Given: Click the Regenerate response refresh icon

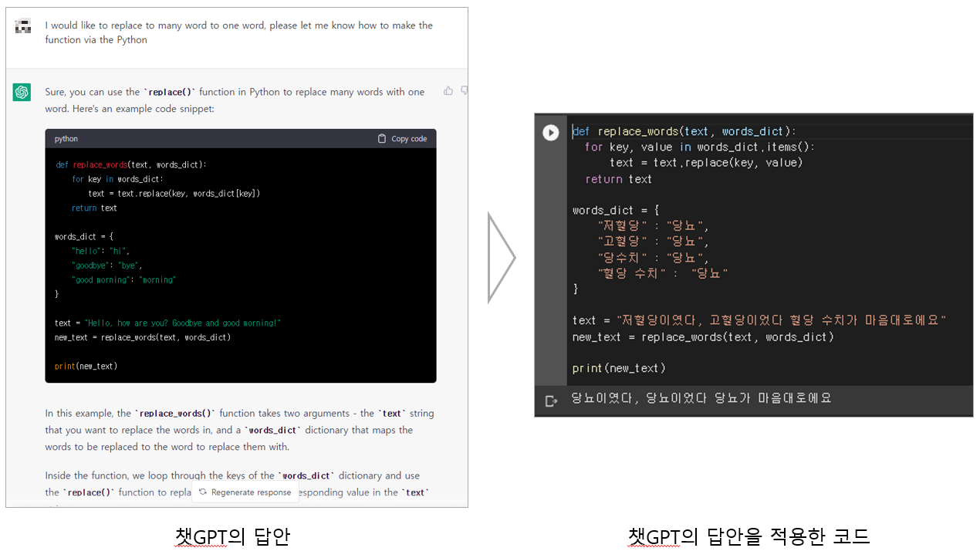Looking at the screenshot, I should [x=203, y=492].
